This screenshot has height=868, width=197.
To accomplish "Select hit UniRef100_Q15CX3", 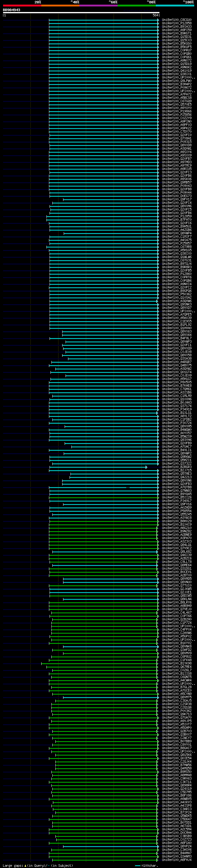I will pyautogui.click(x=176, y=40).
